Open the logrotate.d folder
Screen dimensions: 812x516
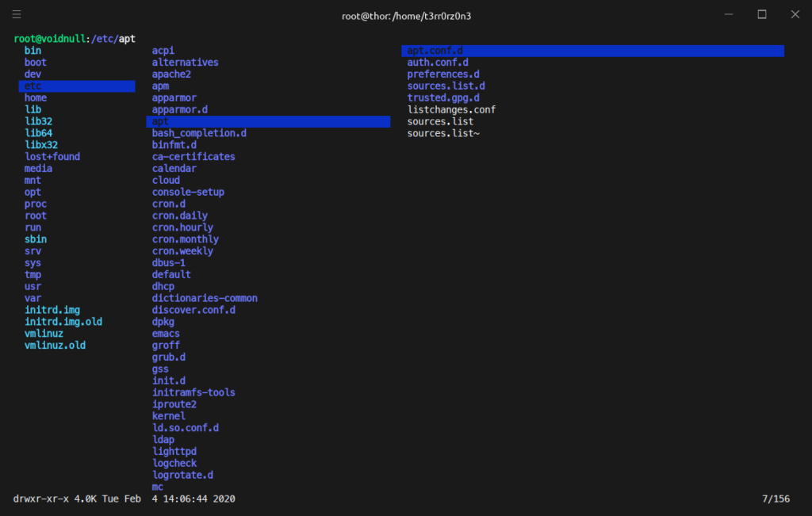(182, 475)
